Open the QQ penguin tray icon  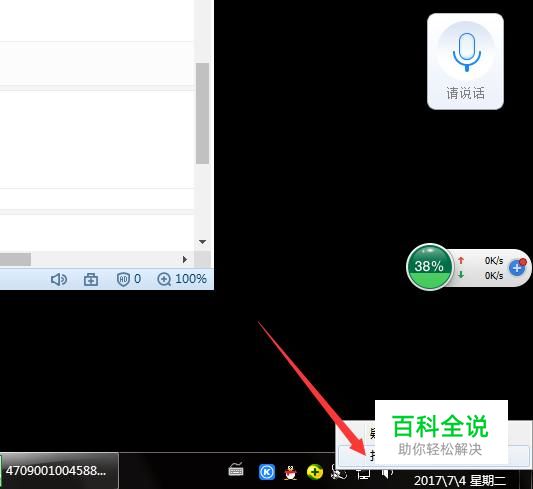click(x=291, y=472)
